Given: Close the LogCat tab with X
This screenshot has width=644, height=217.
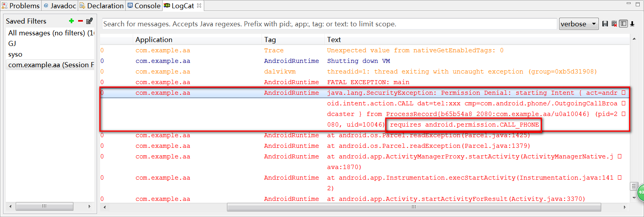Looking at the screenshot, I should pos(199,6).
